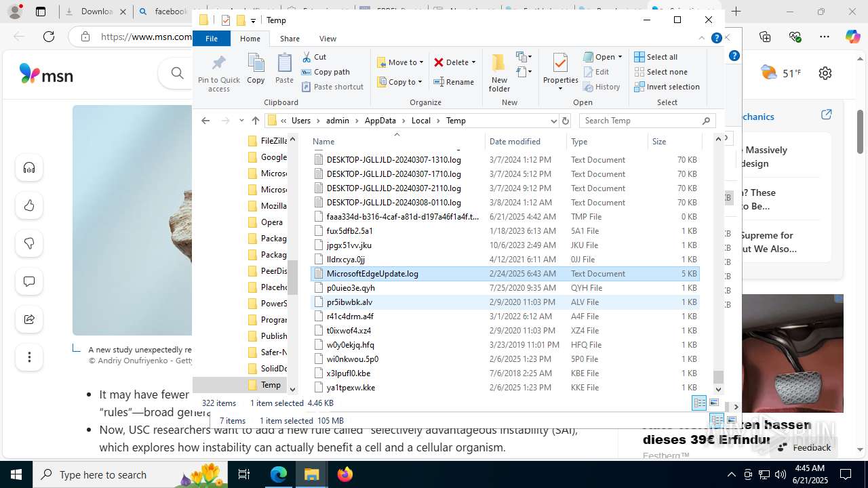This screenshot has width=868, height=488.
Task: Select DESKTOP-JGLLJLD-20240308-0110.log file
Action: coord(505,203)
